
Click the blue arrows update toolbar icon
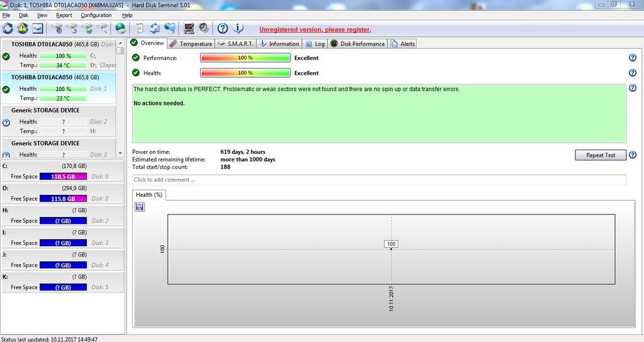coord(155,28)
